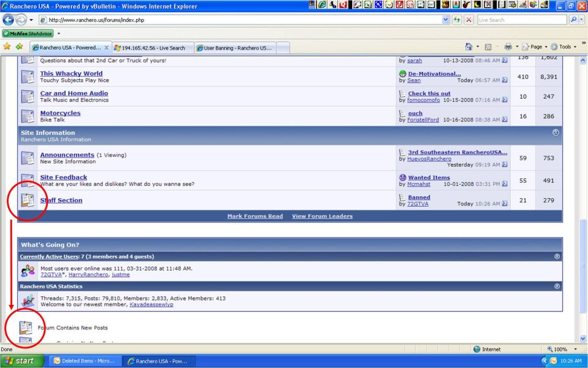Open the Wanted Items thread
The width and height of the screenshot is (588, 368).
coord(429,178)
